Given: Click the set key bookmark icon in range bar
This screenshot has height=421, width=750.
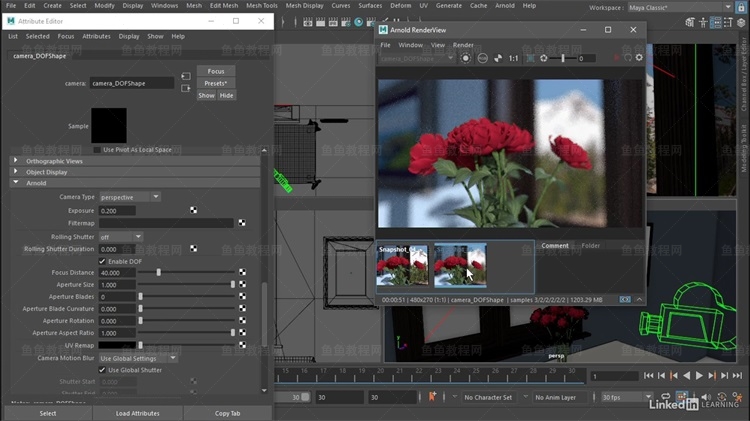Looking at the screenshot, I should (432, 397).
